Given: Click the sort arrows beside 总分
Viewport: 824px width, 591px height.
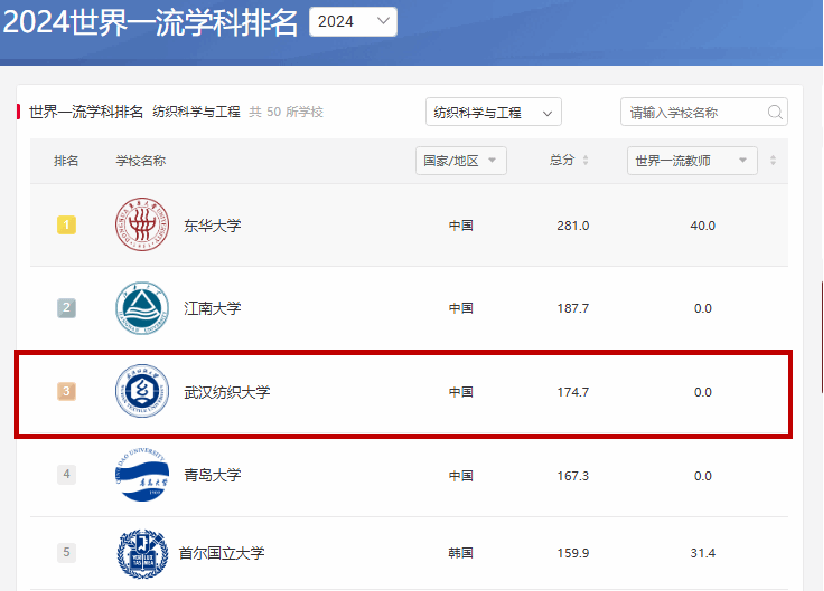Looking at the screenshot, I should click(x=586, y=161).
